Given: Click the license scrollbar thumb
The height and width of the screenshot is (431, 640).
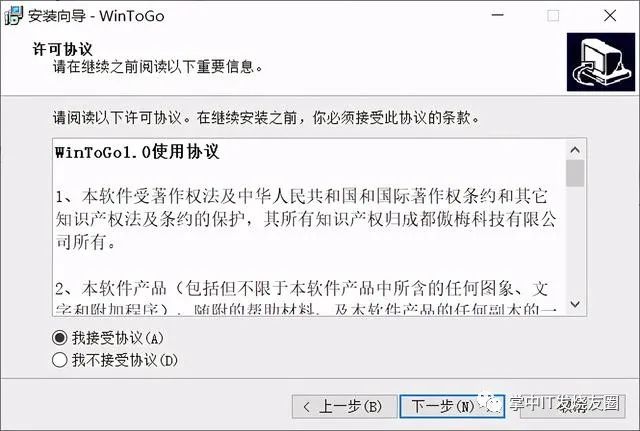Looking at the screenshot, I should pyautogui.click(x=575, y=173).
